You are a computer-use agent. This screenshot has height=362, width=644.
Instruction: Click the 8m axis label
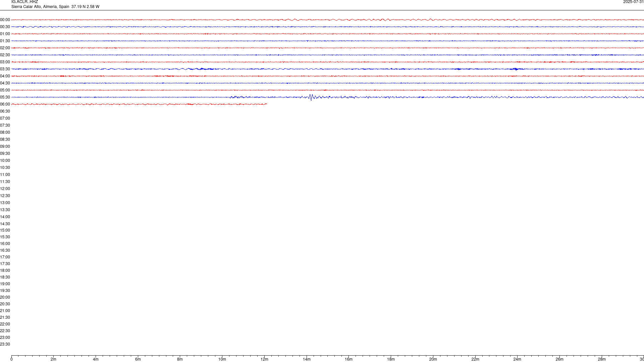(180, 359)
